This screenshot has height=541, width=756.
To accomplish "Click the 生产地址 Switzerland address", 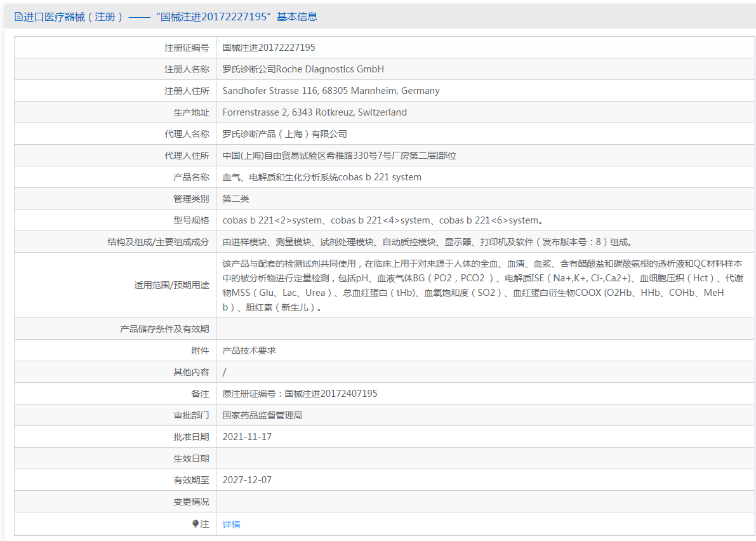I will pyautogui.click(x=315, y=112).
